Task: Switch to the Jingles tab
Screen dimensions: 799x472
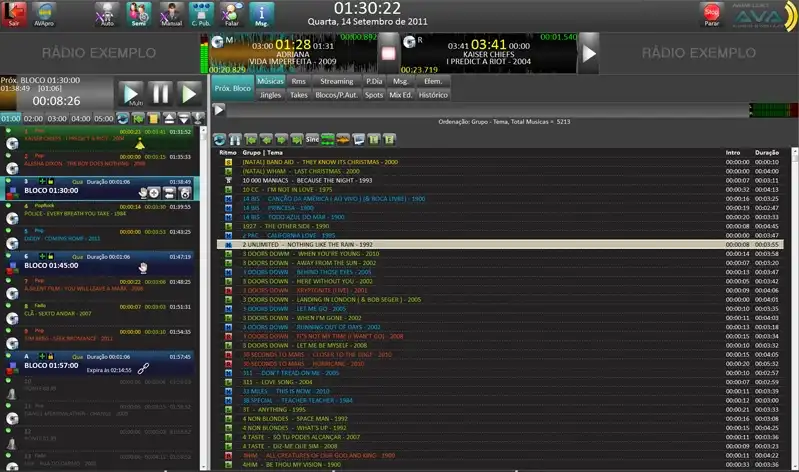Action: 270,95
